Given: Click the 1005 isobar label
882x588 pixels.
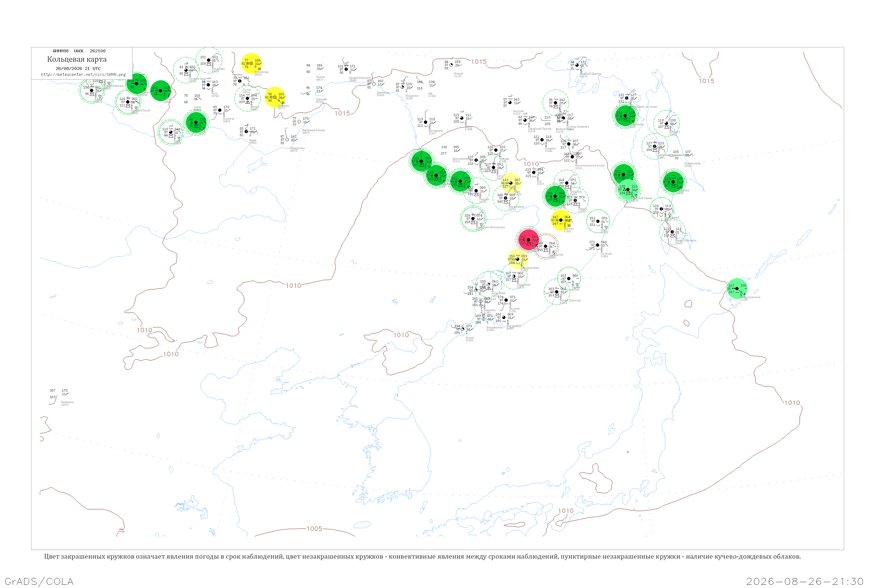Looking at the screenshot, I should tap(314, 529).
